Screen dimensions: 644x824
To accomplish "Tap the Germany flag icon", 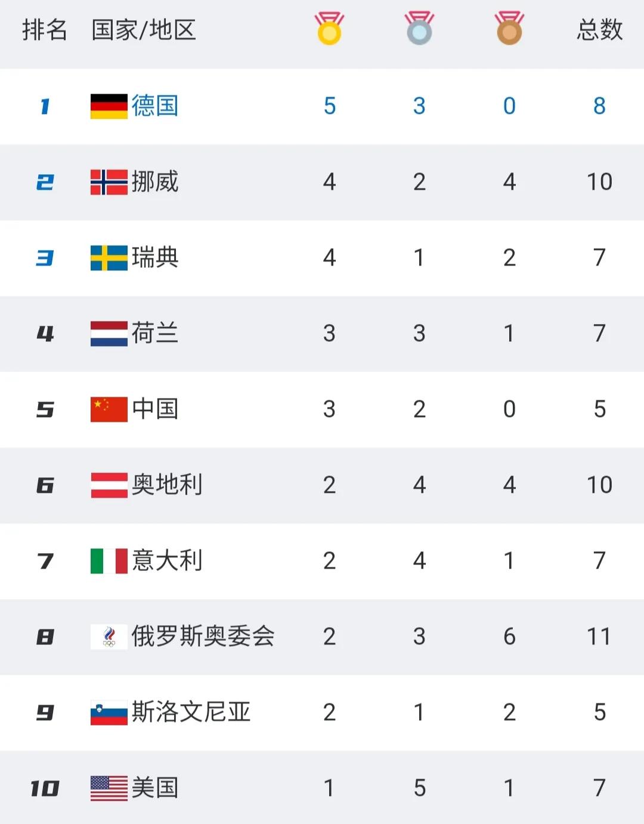I will pos(109,106).
